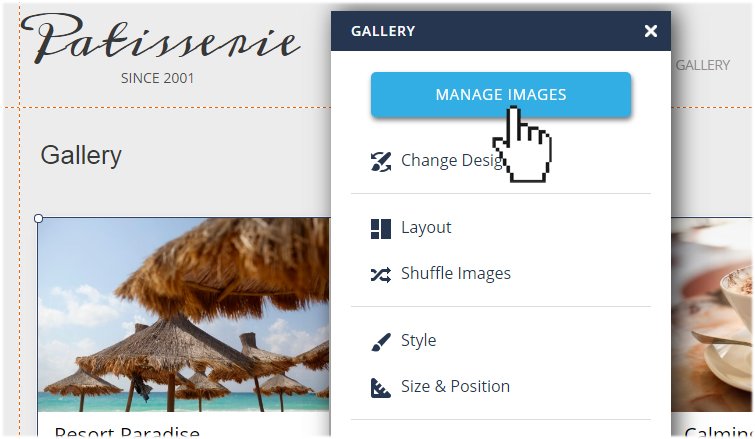Viewport: 755px width, 439px height.
Task: Click the Resort Paradise caption text
Action: tap(127, 431)
